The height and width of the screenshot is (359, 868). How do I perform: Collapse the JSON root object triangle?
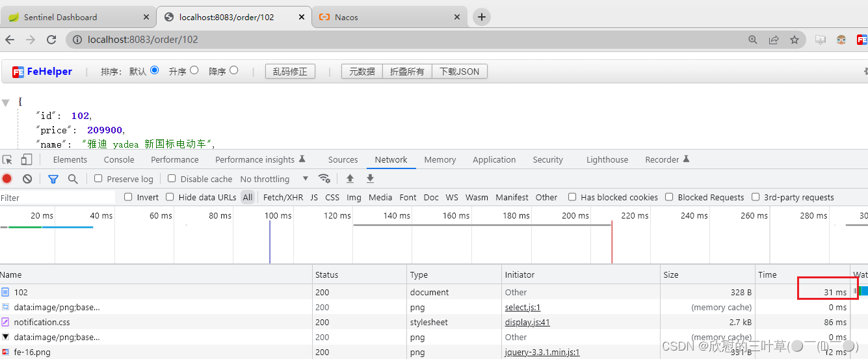coord(5,103)
